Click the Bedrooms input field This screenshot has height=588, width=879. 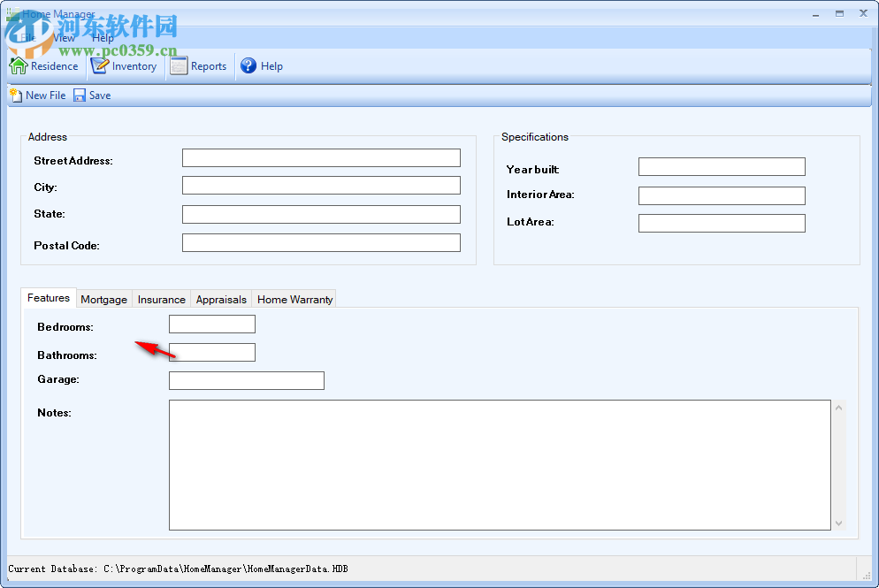click(211, 324)
